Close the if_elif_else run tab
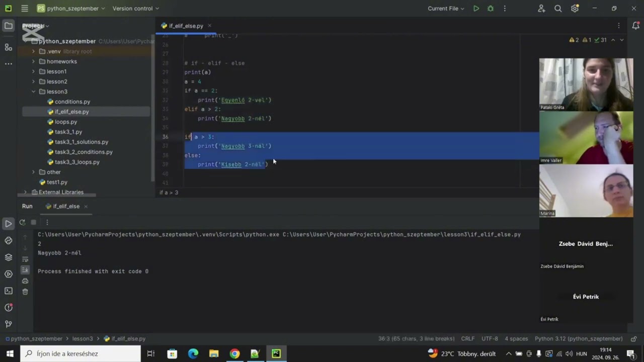This screenshot has height=362, width=644. pos(86,206)
